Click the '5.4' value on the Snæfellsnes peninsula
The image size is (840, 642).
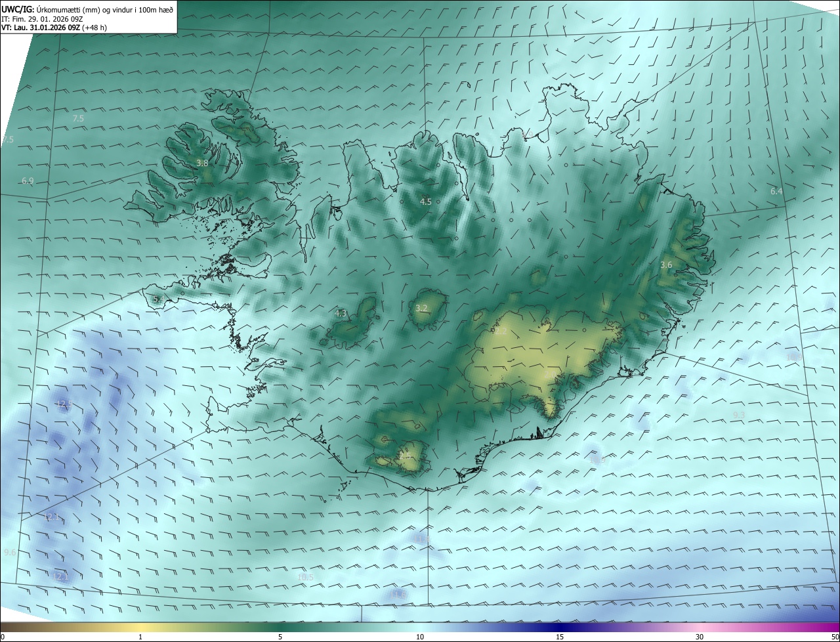(x=158, y=300)
